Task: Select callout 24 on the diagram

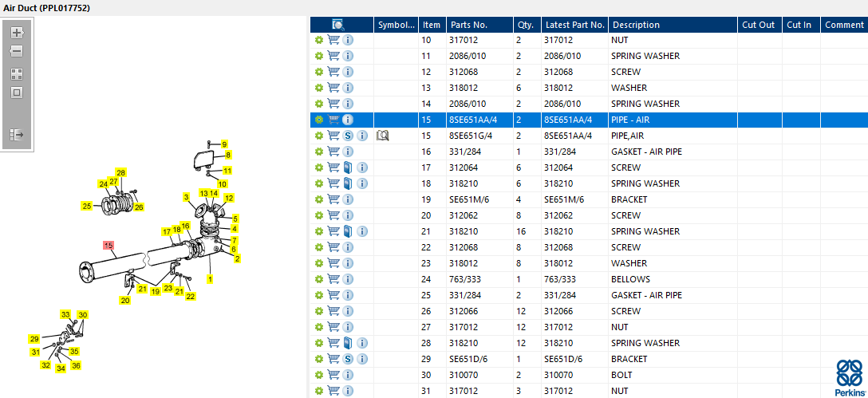Action: [x=103, y=183]
